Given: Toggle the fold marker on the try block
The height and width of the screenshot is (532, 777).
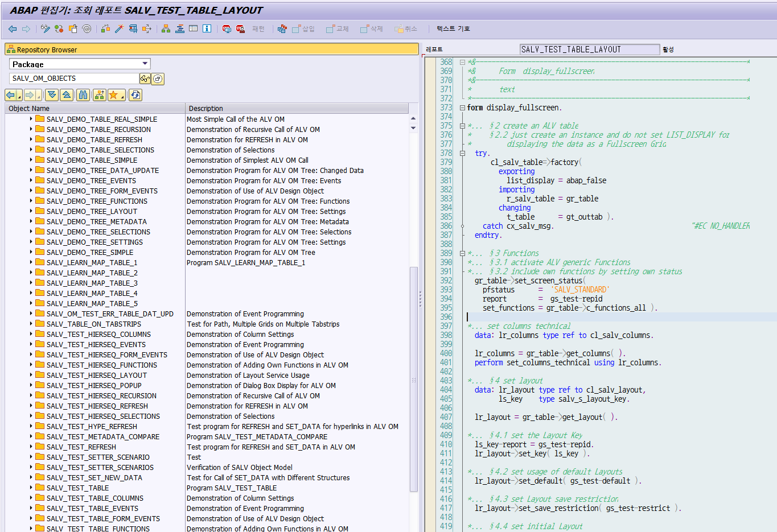Looking at the screenshot, I should pos(462,153).
